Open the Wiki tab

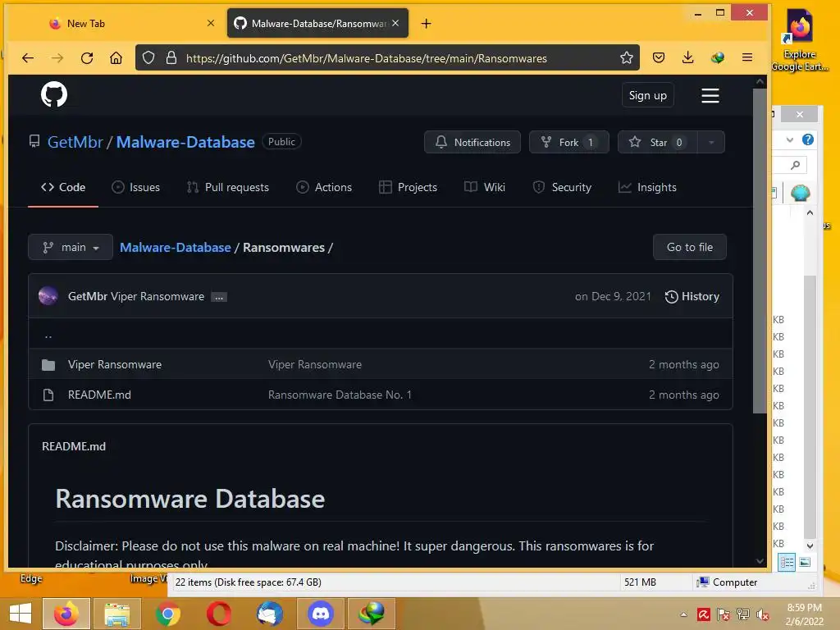485,187
